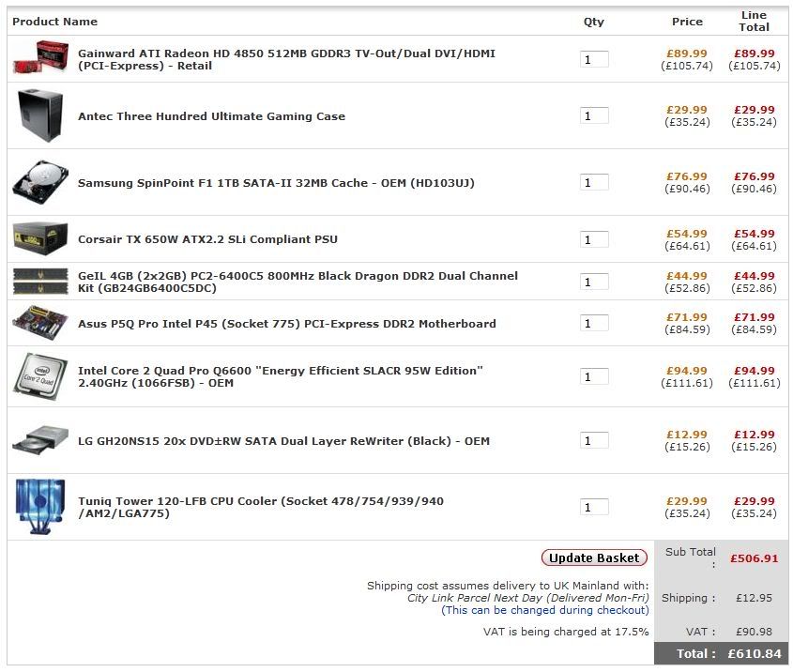The image size is (793, 672).
Task: Click the GeIL Black Dragon RAM image
Action: pyautogui.click(x=40, y=282)
